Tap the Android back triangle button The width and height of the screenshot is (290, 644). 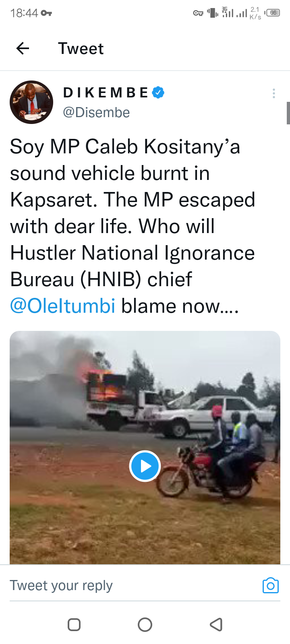(216, 625)
